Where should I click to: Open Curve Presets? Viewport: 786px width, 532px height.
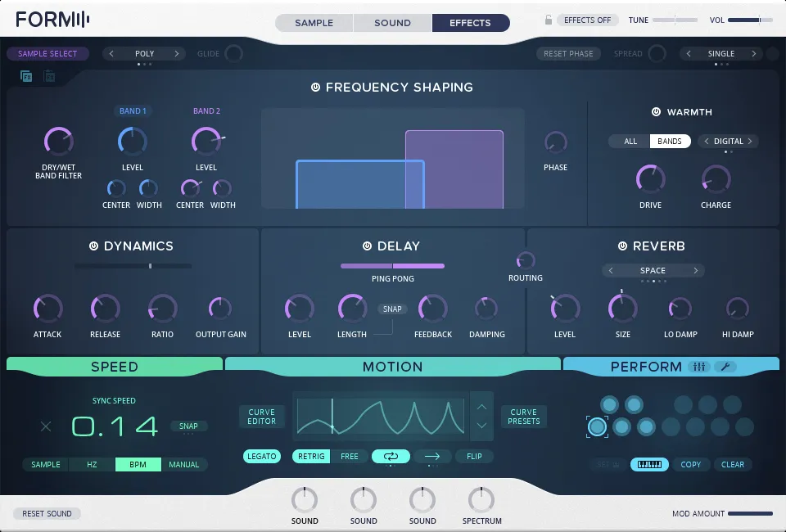click(x=524, y=417)
